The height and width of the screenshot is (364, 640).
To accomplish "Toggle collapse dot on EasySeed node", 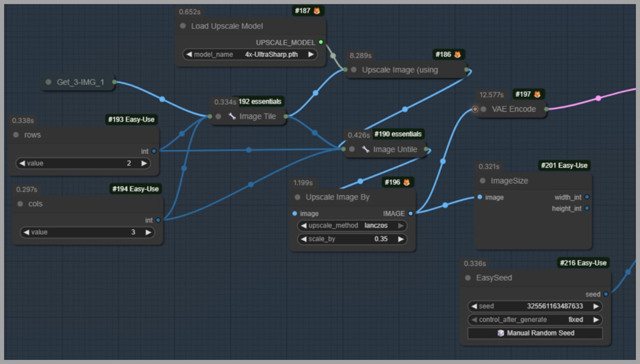I will point(468,278).
